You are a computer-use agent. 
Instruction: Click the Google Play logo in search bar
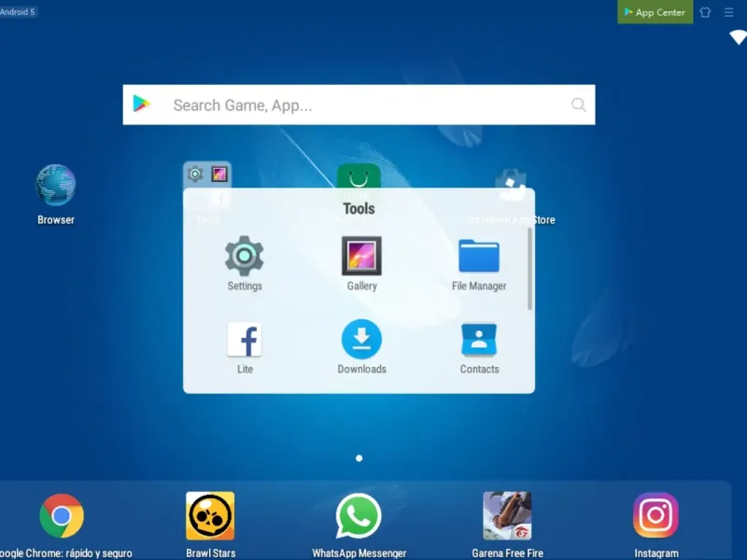coord(142,104)
